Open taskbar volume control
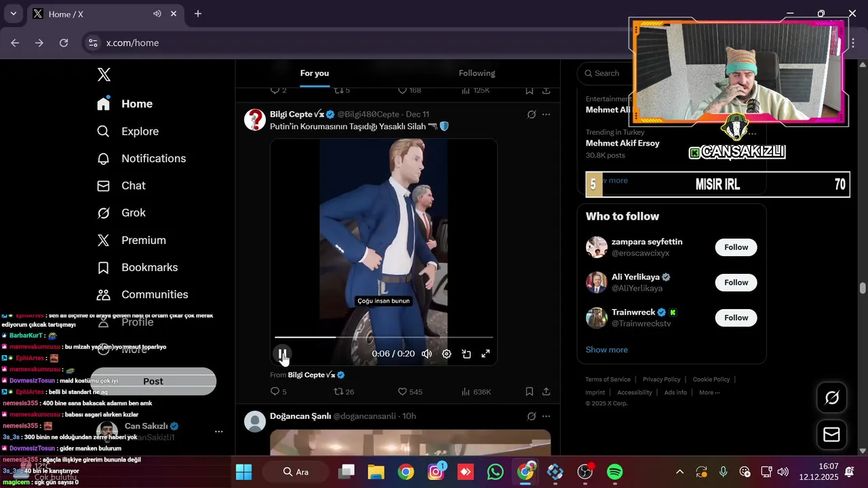 tap(783, 472)
